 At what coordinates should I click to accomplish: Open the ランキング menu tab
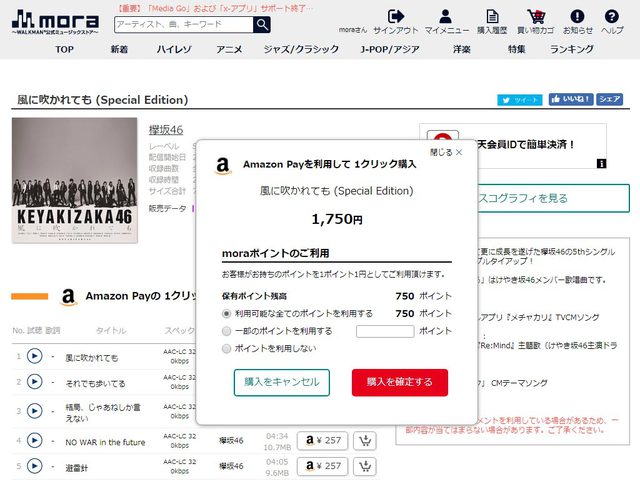click(x=571, y=49)
